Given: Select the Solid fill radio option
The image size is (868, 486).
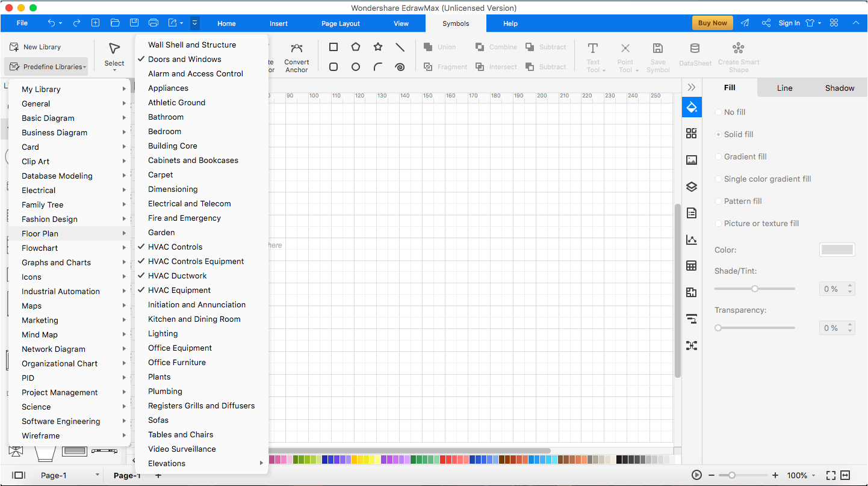Looking at the screenshot, I should [x=718, y=134].
